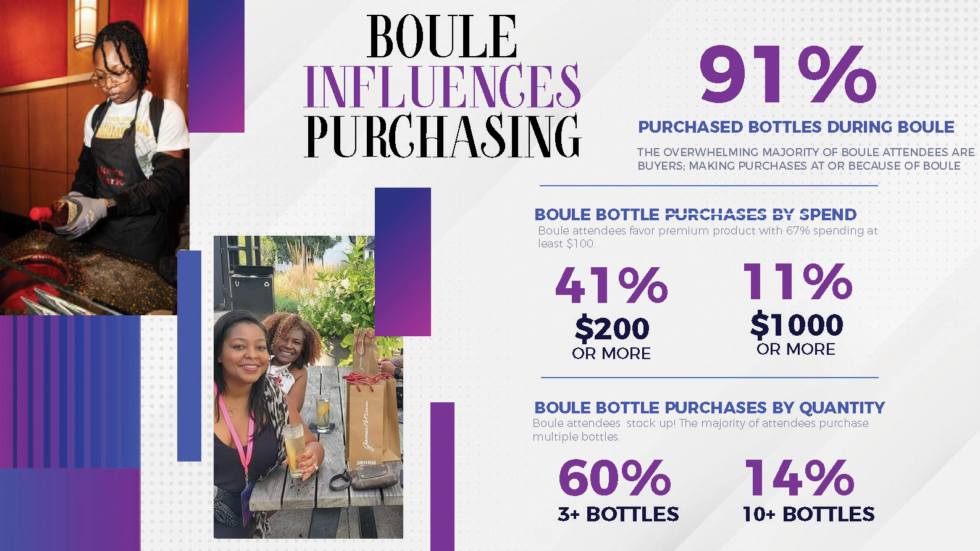
Task: Click the bartender pouring bottle photo
Action: tap(93, 157)
